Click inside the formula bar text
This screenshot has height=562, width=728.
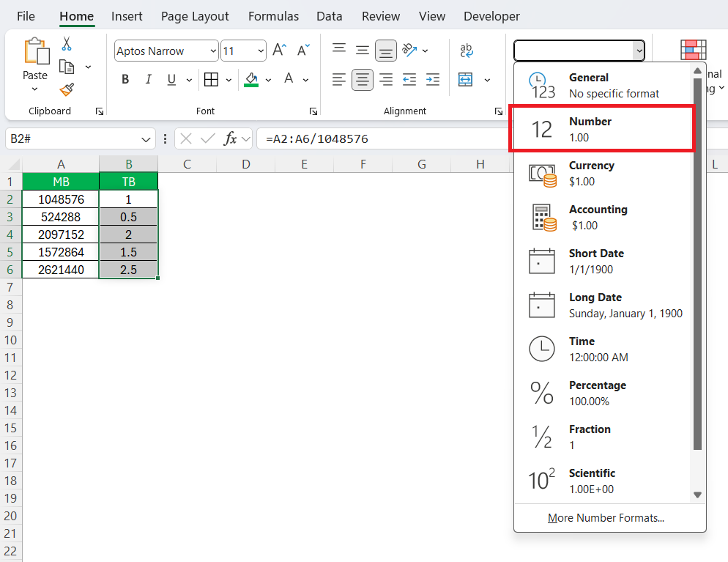click(x=317, y=139)
